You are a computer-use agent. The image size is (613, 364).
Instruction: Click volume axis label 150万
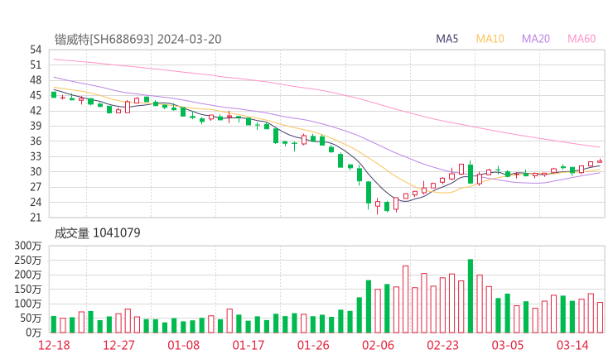pos(28,289)
